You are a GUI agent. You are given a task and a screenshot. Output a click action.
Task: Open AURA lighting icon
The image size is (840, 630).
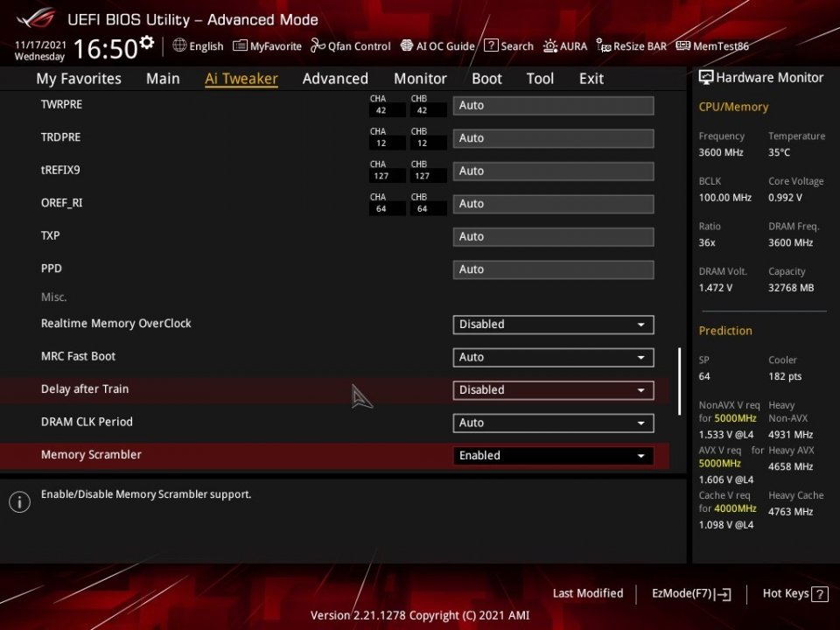pyautogui.click(x=550, y=46)
